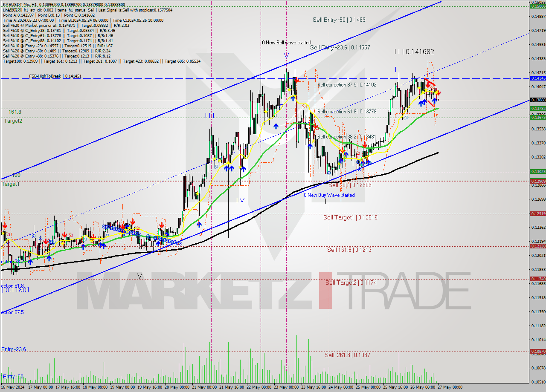Image resolution: width=546 pixels, height=392 pixels.
Task: Click the 0.13538 price axis value
Action: click(x=538, y=129)
